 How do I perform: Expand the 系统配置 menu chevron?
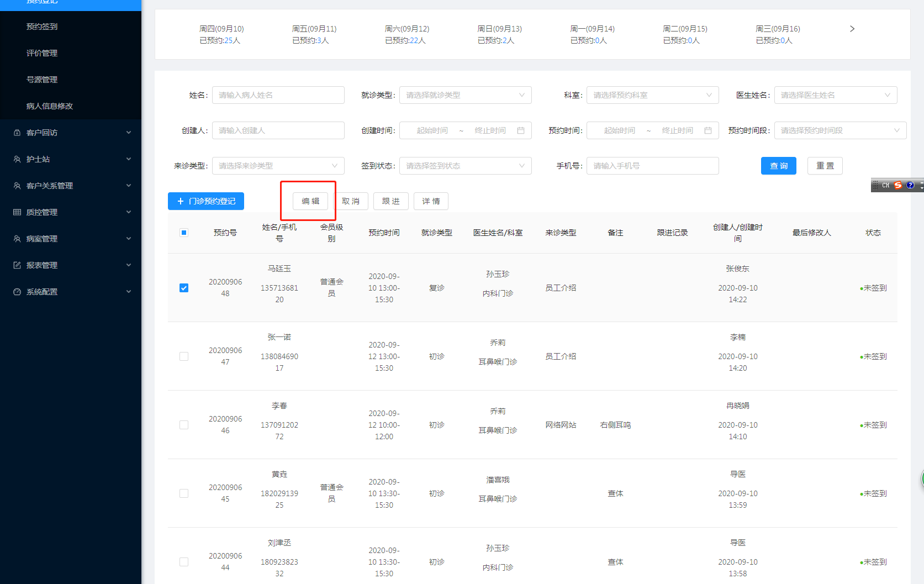tap(129, 292)
